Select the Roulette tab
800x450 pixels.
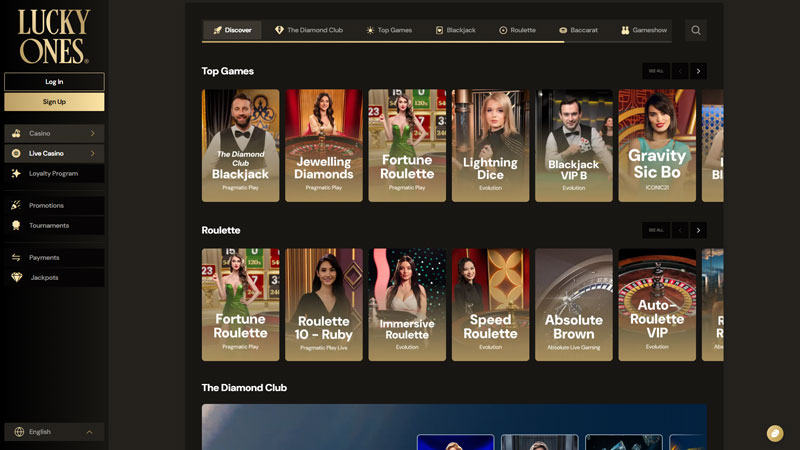517,30
